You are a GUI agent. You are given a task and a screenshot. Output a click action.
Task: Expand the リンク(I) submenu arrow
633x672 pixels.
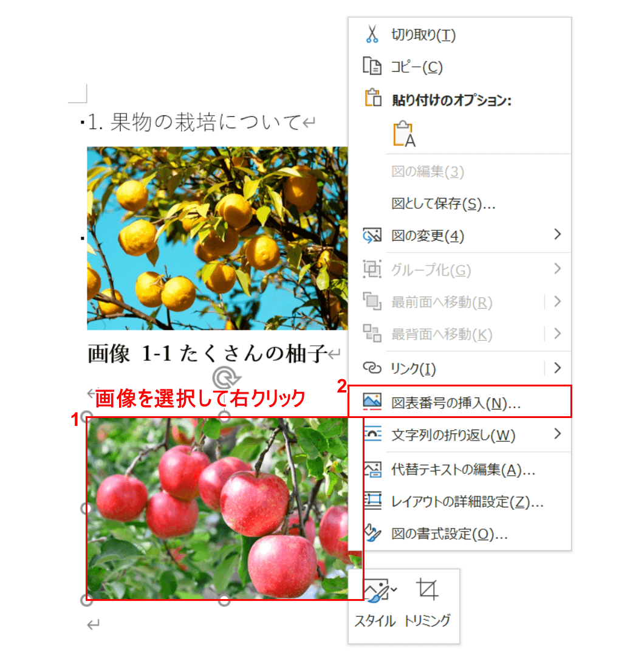click(x=557, y=368)
